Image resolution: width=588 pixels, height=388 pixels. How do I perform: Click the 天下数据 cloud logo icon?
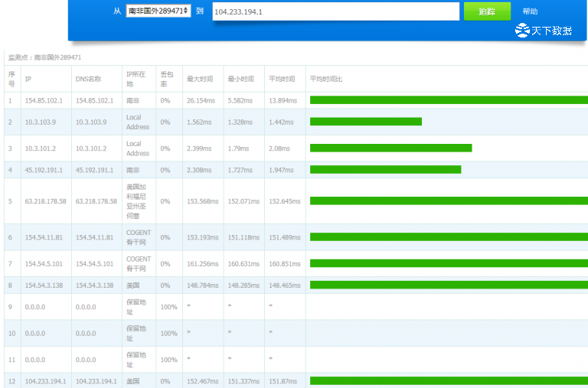(522, 31)
